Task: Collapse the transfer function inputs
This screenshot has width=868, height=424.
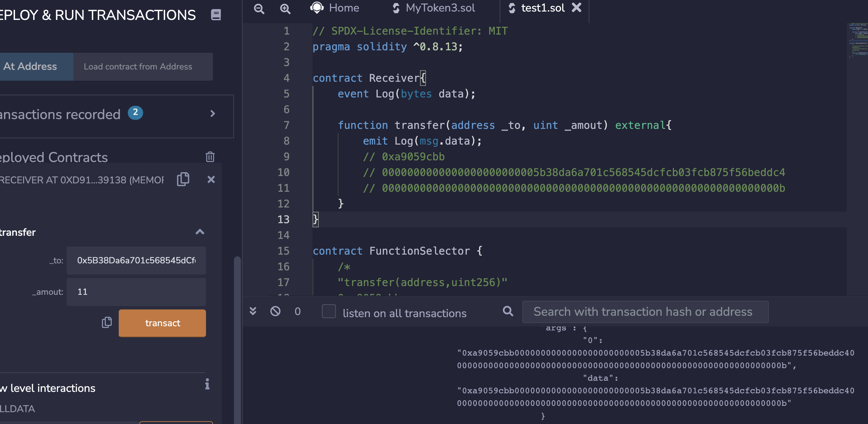Action: coord(200,232)
